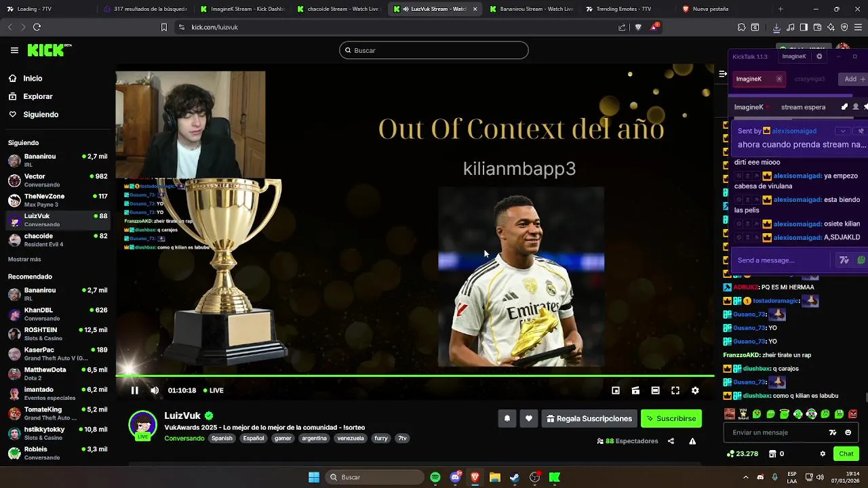Open video player settings gear
This screenshot has height=488, width=868.
695,390
